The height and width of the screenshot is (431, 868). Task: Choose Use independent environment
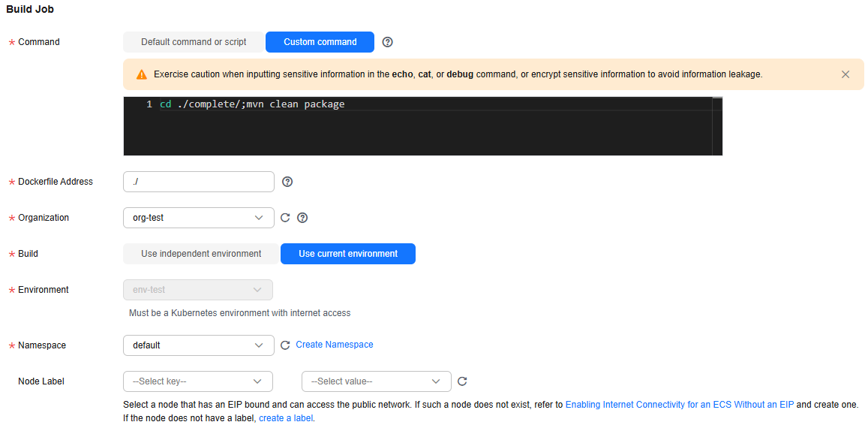point(201,254)
